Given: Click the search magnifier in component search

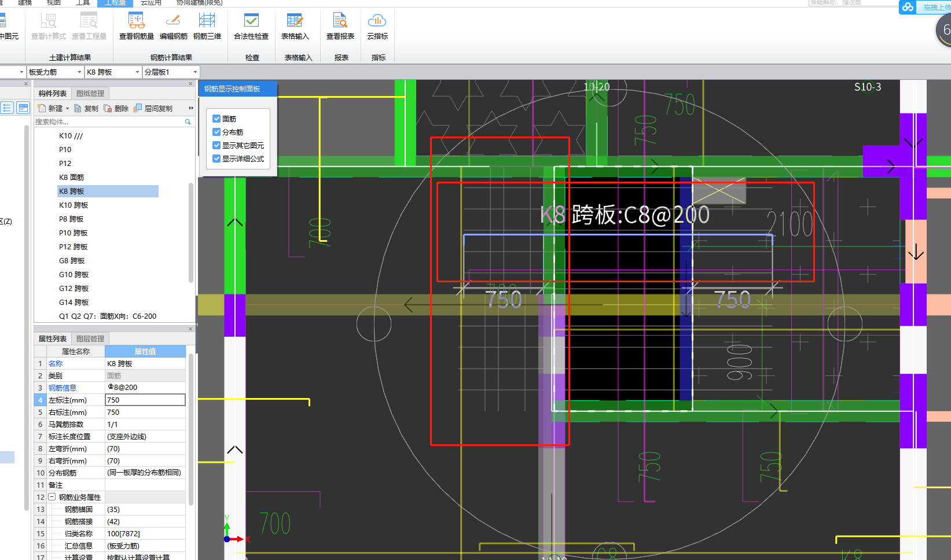Looking at the screenshot, I should 188,121.
